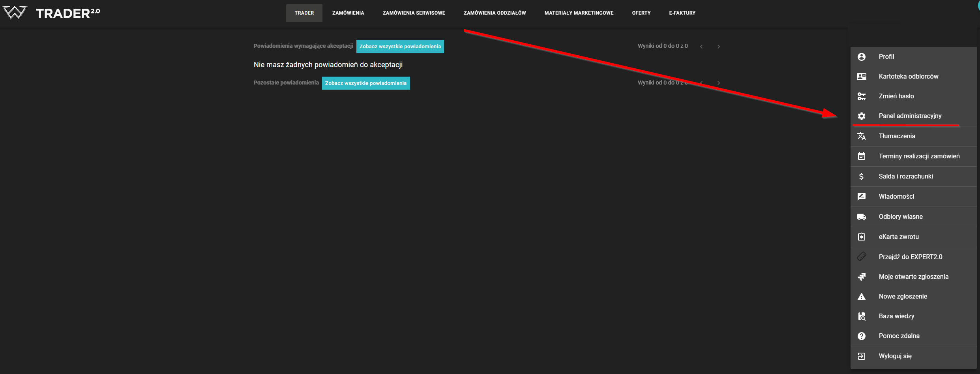
Task: Click the Profil user icon
Action: pyautogui.click(x=862, y=57)
